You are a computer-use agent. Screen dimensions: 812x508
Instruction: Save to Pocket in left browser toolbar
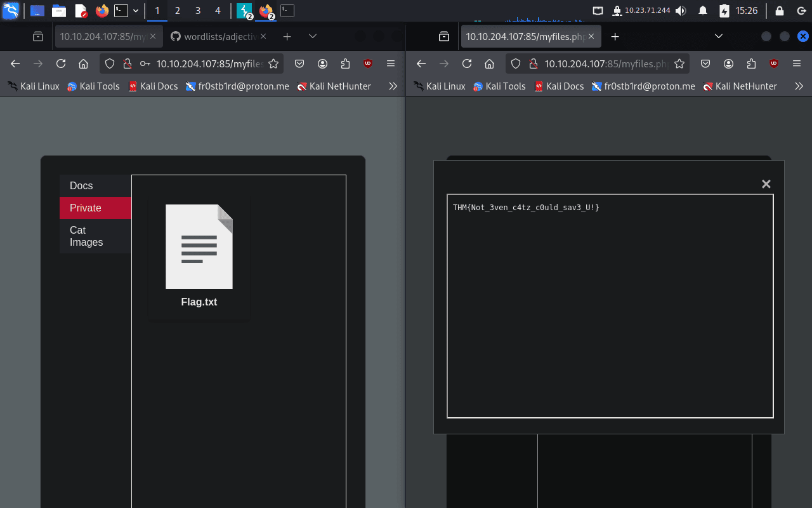(299, 63)
